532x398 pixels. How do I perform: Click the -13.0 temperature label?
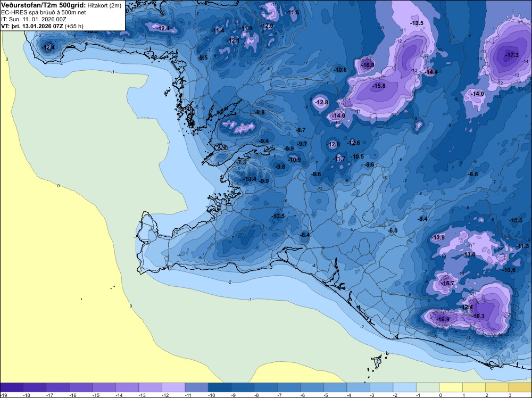point(469,254)
